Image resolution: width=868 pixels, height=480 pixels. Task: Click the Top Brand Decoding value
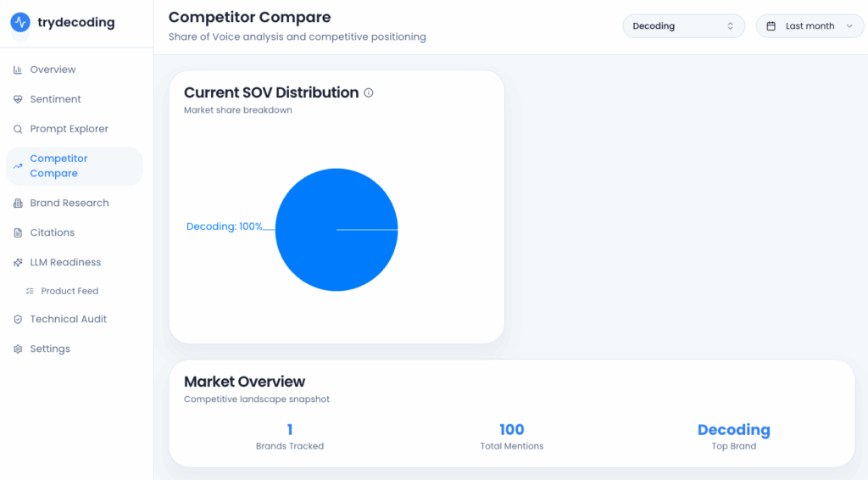[733, 430]
